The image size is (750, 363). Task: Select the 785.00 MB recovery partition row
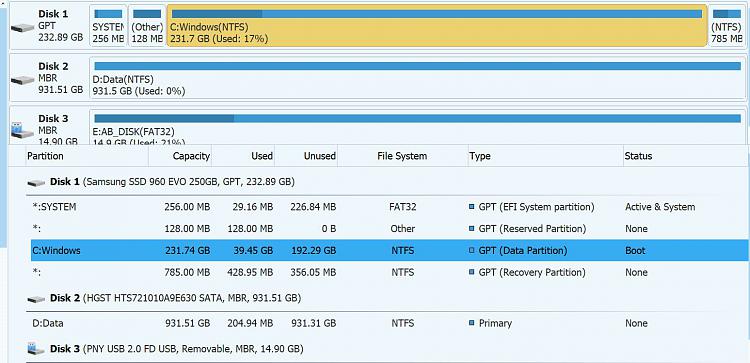click(x=389, y=273)
